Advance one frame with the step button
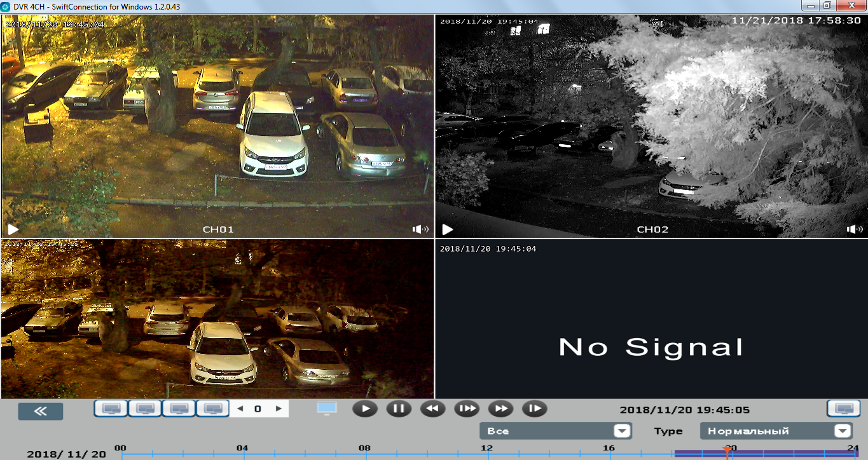Viewport: 868px width, 460px height. click(534, 409)
